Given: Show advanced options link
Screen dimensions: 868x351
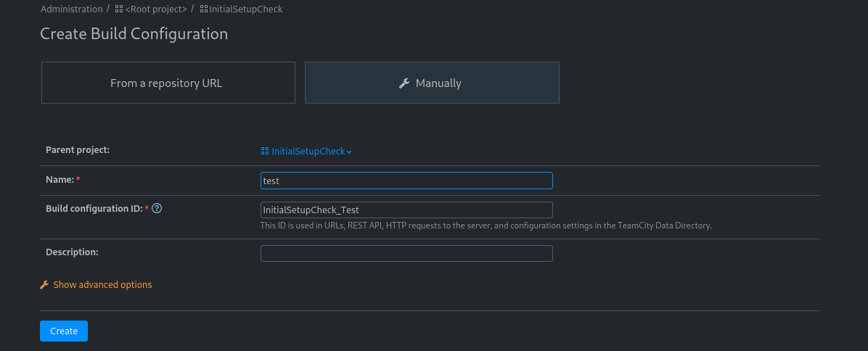Looking at the screenshot, I should click(102, 285).
